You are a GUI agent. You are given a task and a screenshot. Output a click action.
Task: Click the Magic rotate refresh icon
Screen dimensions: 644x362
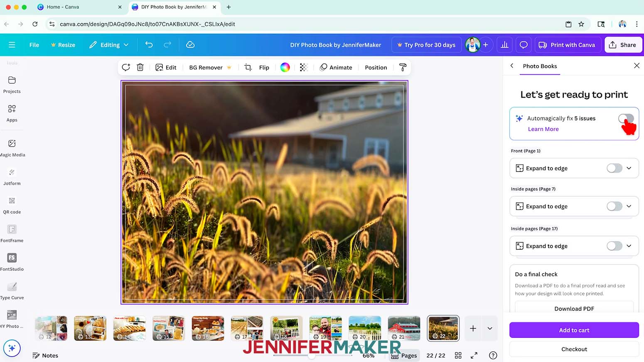(x=126, y=67)
